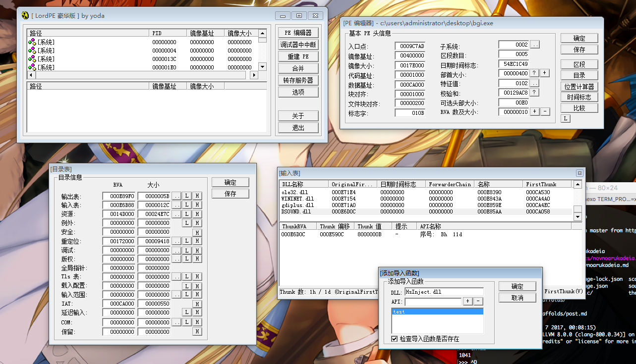Click the '+' button beside the API field
Screen dimensions: 636x364
point(467,301)
